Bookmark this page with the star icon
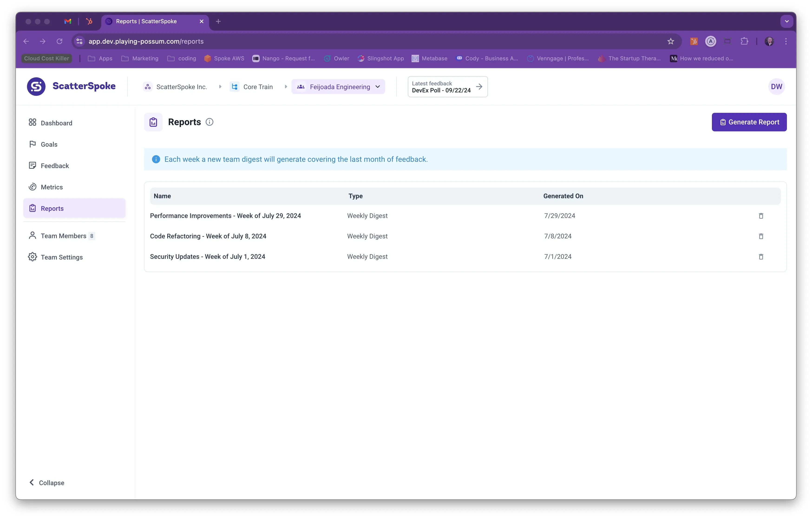 coord(670,41)
